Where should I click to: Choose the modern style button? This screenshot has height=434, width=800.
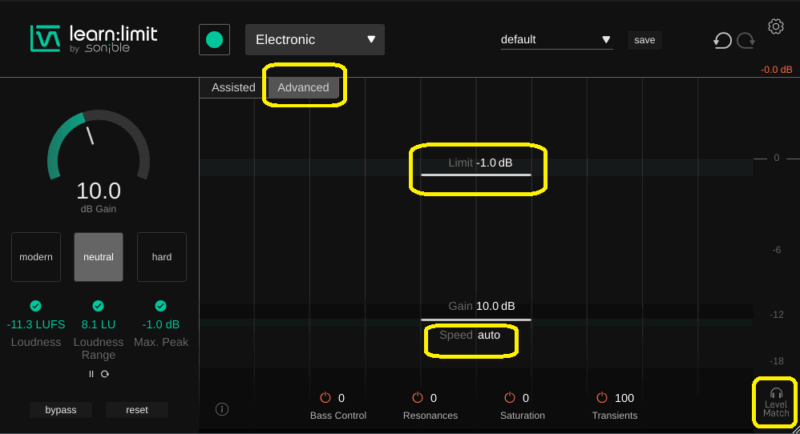(36, 257)
